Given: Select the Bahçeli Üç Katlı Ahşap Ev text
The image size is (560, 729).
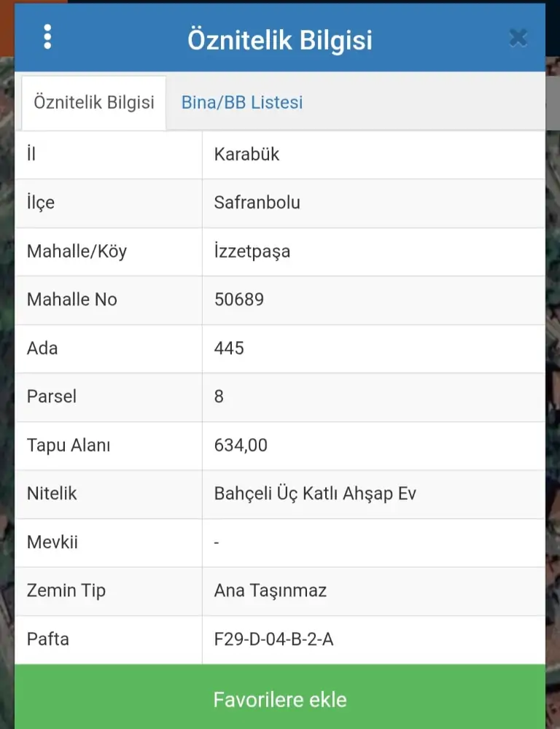Looking at the screenshot, I should coord(315,494).
